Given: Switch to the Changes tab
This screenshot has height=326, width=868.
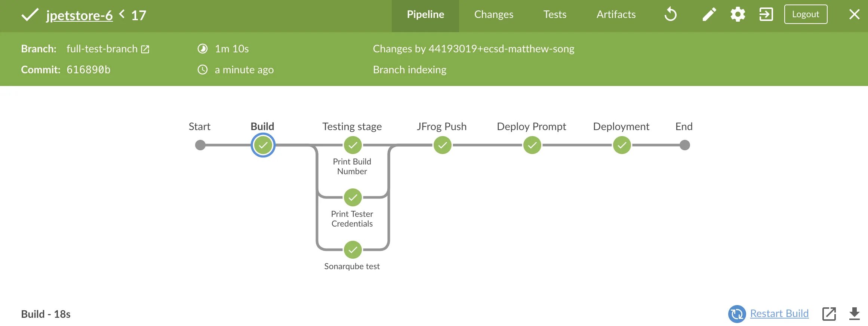Looking at the screenshot, I should pyautogui.click(x=493, y=15).
